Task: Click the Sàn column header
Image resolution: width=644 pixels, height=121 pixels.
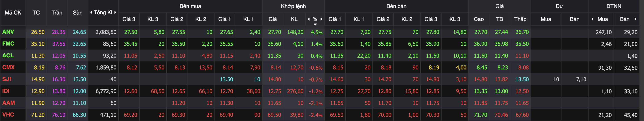Action: pos(77,13)
